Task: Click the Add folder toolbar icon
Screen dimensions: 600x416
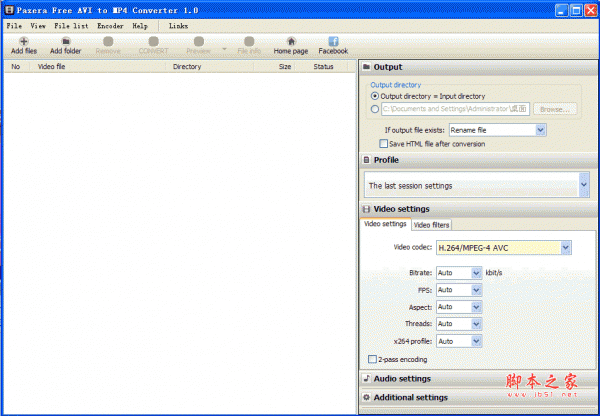Action: (x=66, y=41)
